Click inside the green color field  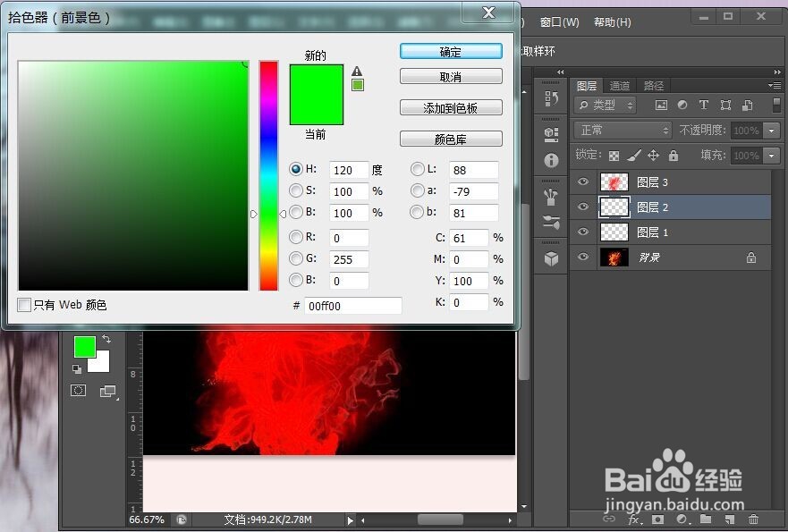133,175
